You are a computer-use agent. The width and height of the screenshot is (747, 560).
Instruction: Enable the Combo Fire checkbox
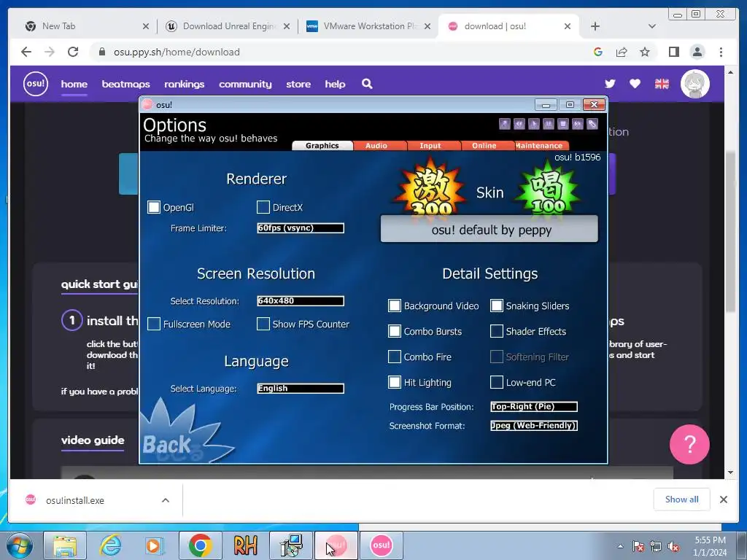point(395,357)
